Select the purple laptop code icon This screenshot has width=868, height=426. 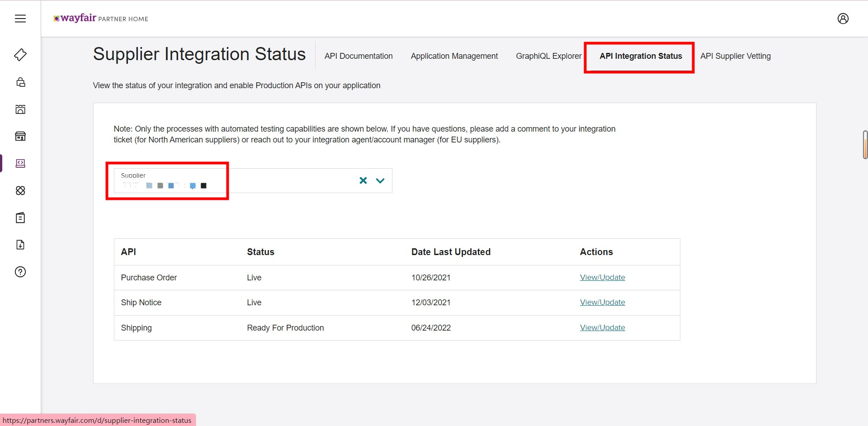20,163
